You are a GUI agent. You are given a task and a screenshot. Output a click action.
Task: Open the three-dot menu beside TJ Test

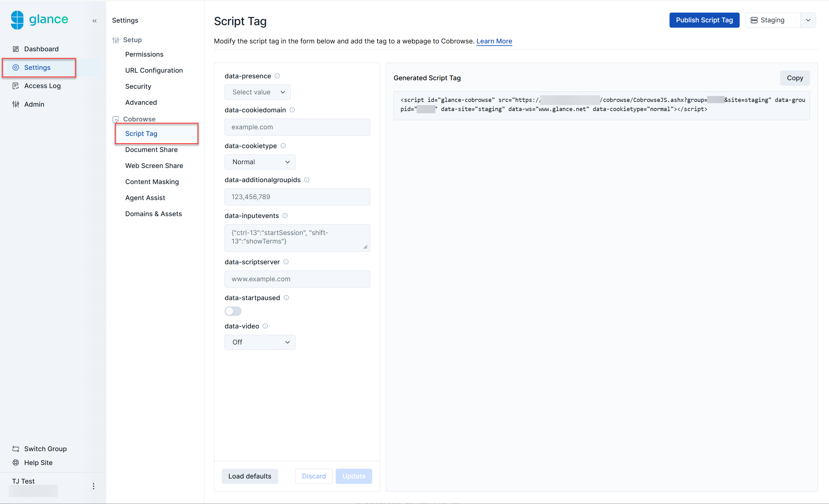[x=93, y=486]
